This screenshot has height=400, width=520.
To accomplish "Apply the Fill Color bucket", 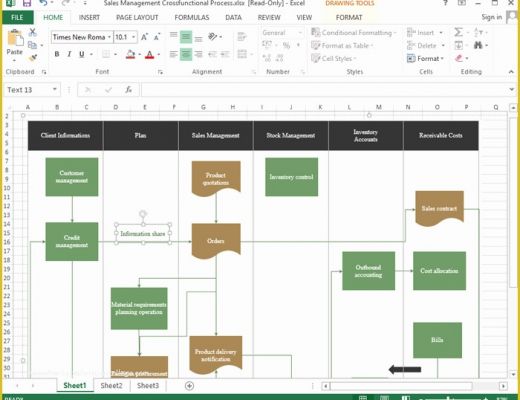I will point(130,54).
